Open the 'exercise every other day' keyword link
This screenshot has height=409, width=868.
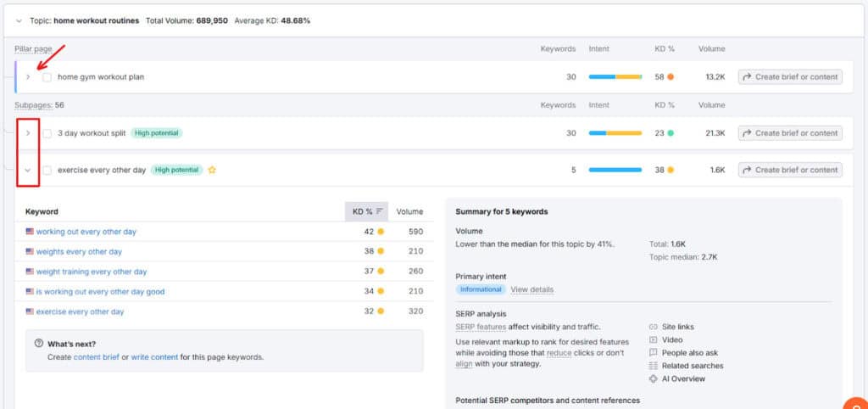tap(81, 312)
